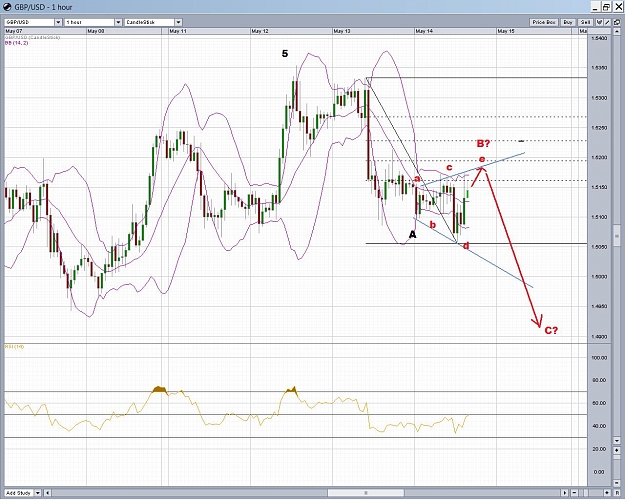Click the detach chart window icon

coord(617,22)
